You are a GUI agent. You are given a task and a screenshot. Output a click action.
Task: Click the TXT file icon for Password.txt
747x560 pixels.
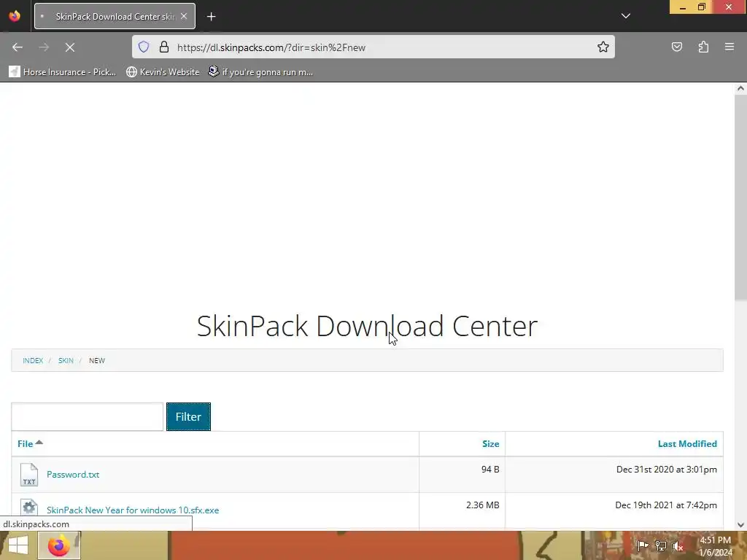(29, 474)
